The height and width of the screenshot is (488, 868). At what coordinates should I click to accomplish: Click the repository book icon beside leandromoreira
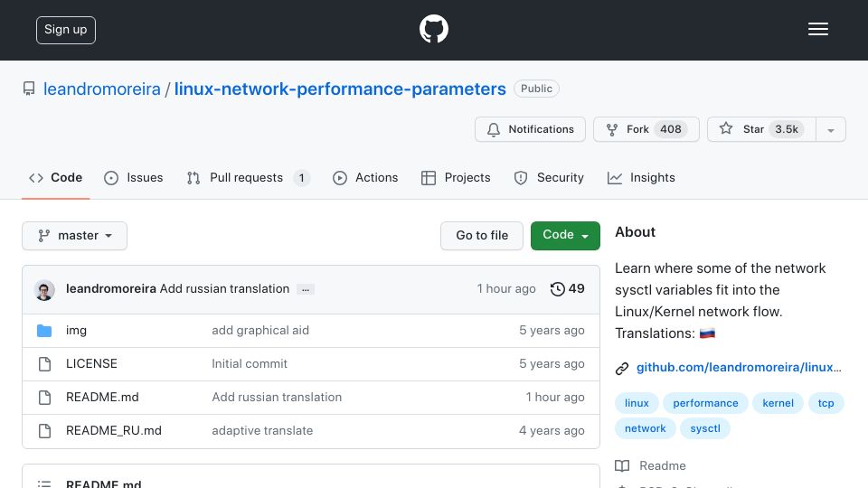pos(29,89)
